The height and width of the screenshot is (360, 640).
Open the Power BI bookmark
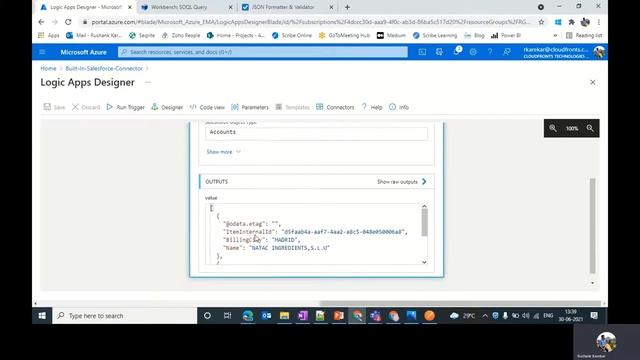506,36
